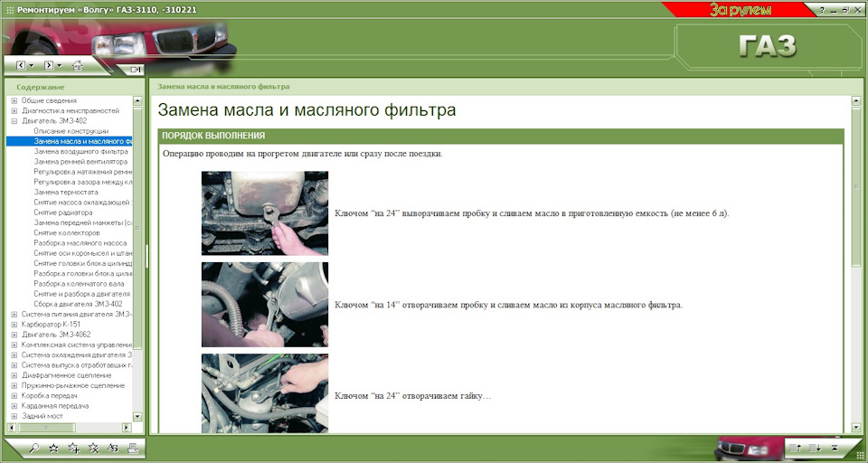Viewport: 868px width, 463px height.
Task: Expand the 'Двигатель ЗМЗ-4062' node
Action: (x=14, y=335)
